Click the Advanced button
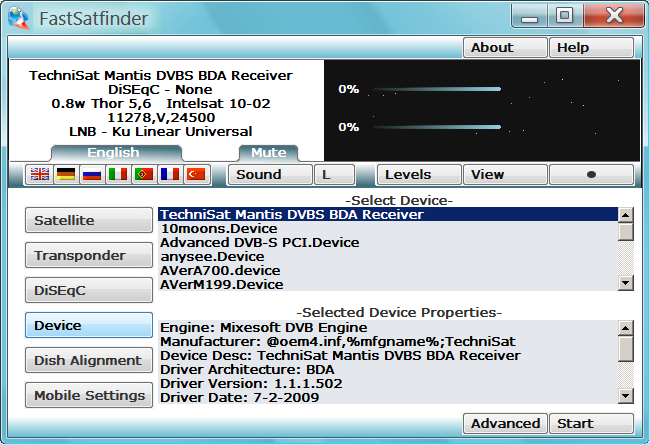The width and height of the screenshot is (650, 445). 505,423
